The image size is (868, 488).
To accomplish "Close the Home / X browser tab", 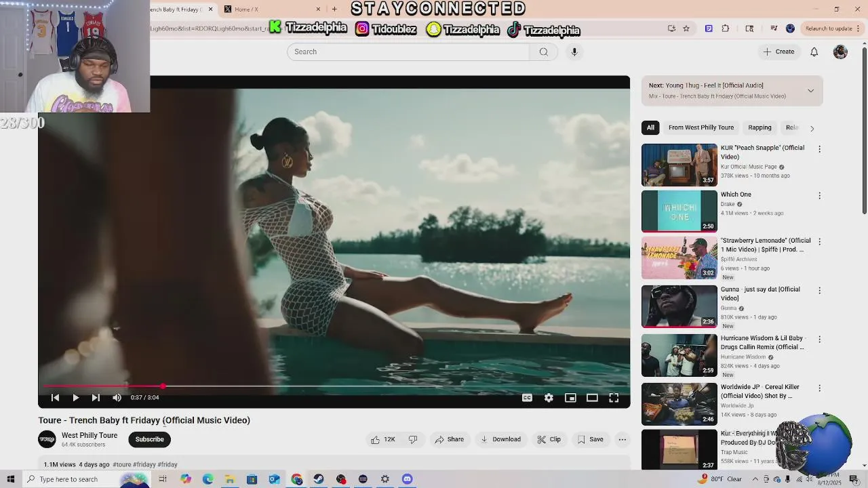I will (318, 9).
